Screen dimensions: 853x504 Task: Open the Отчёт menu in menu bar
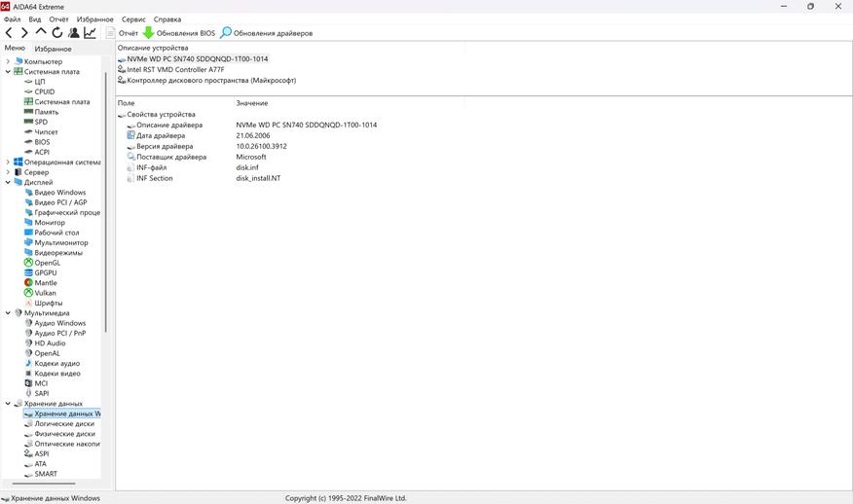point(58,19)
